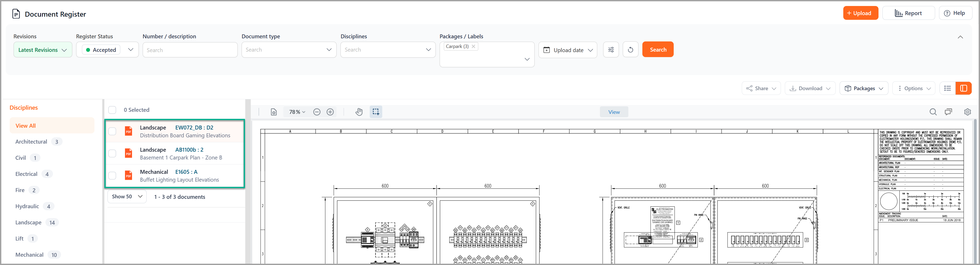This screenshot has height=265, width=980.
Task: Open the 78% zoom level dropdown
Action: [x=297, y=112]
